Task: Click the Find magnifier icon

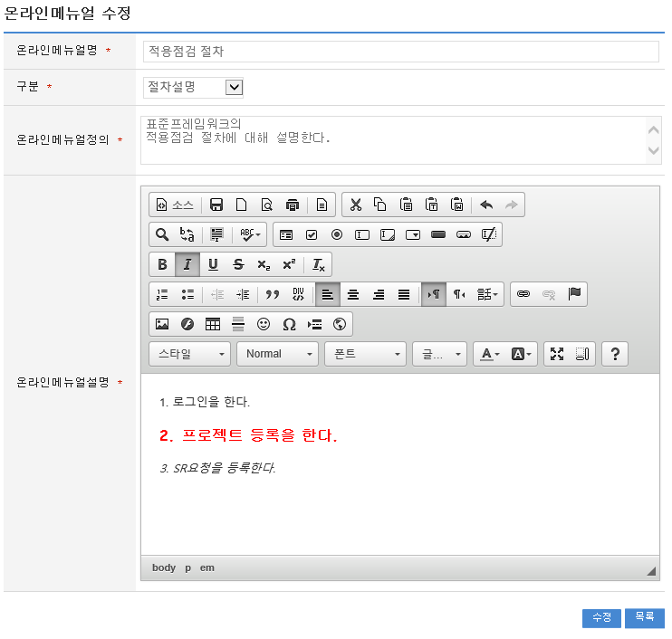Action: (x=162, y=234)
